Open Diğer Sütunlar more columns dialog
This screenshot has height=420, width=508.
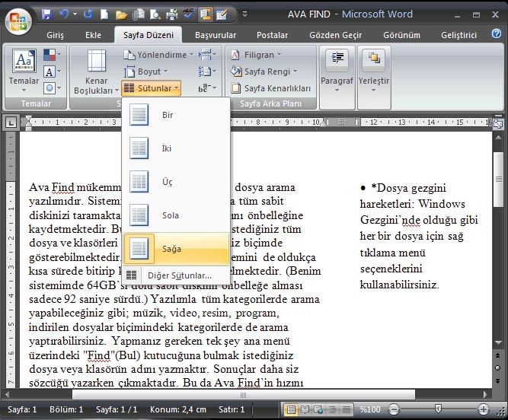click(176, 275)
